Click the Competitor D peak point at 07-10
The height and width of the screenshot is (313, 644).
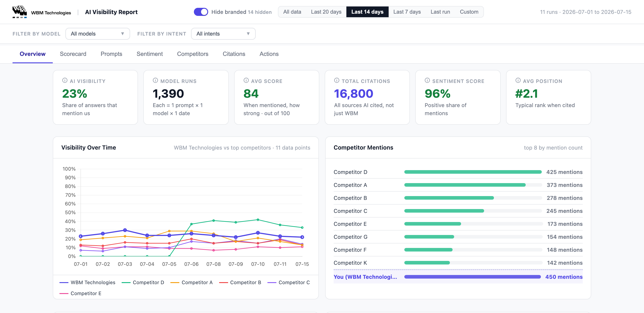pos(258,220)
